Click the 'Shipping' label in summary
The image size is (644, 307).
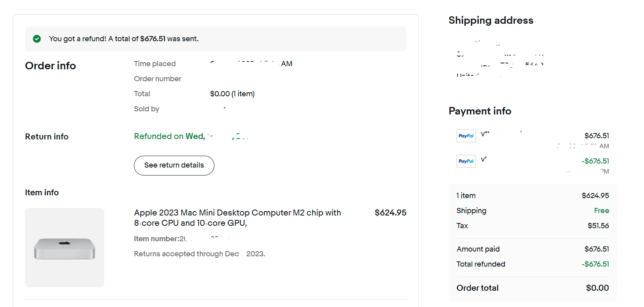(471, 211)
